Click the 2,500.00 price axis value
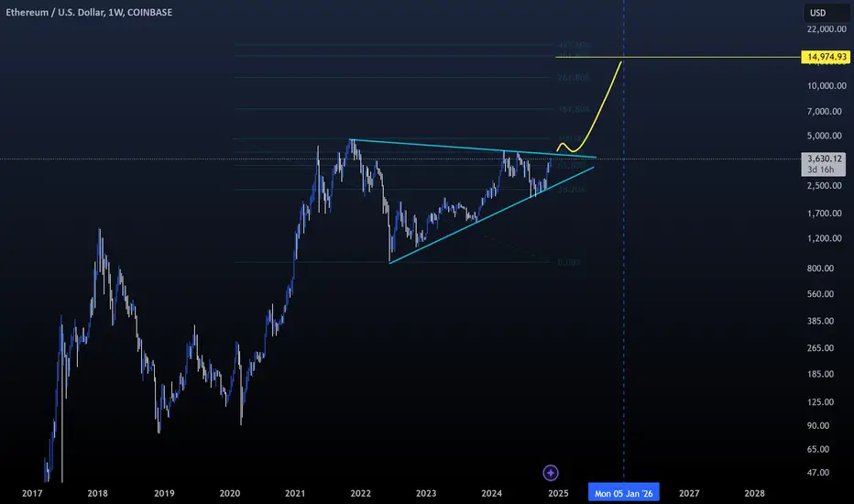Image resolution: width=854 pixels, height=504 pixels. tap(825, 185)
